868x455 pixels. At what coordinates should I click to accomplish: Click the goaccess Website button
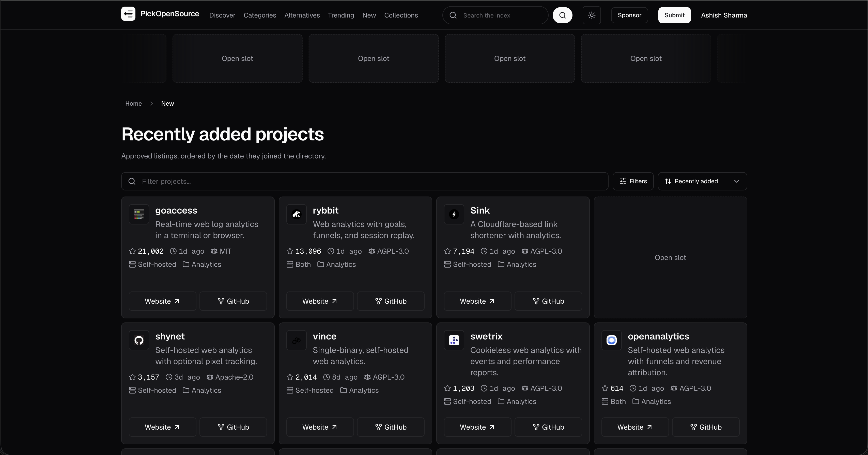[162, 301]
